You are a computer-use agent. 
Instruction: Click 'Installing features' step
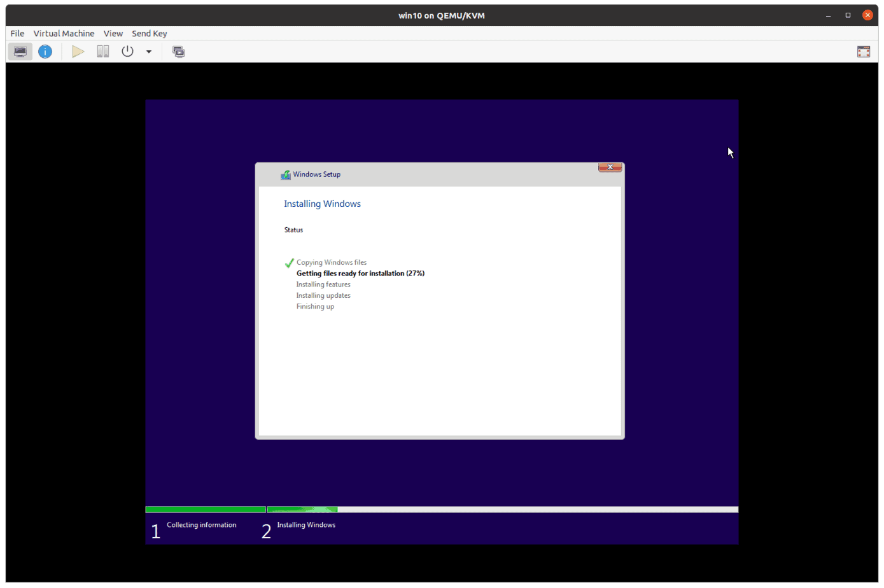tap(323, 284)
